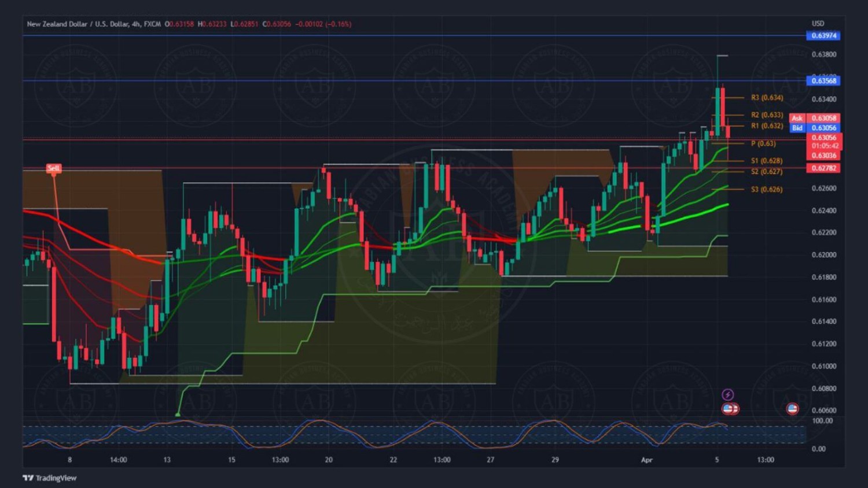Click the R2 (0.633) pivot label
Viewport: 868px width, 488px height.
pos(767,115)
